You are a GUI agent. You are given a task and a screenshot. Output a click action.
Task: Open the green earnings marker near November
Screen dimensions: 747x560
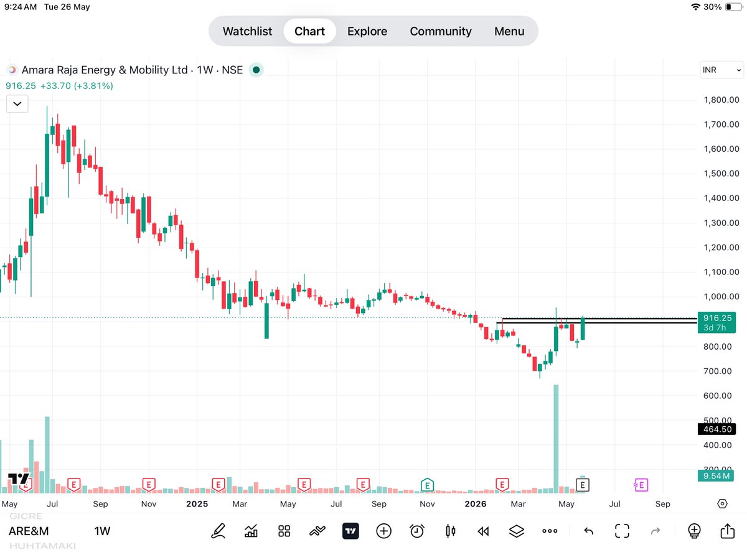pos(427,483)
